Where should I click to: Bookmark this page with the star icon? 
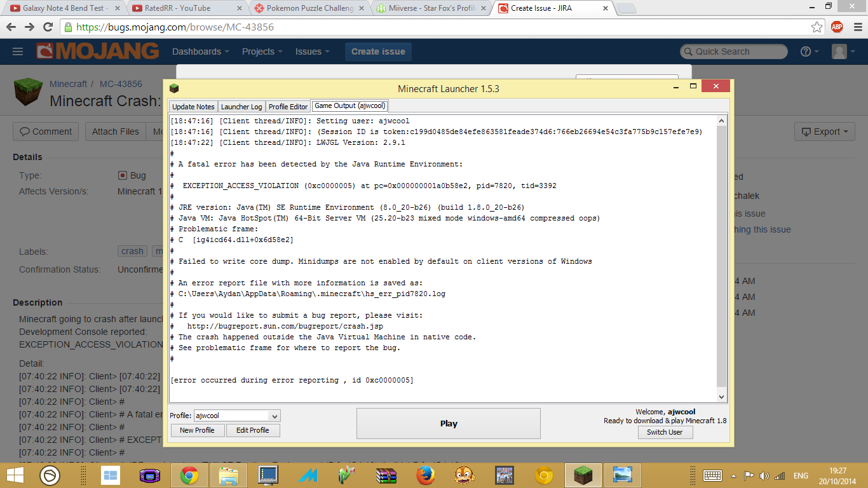tap(817, 27)
